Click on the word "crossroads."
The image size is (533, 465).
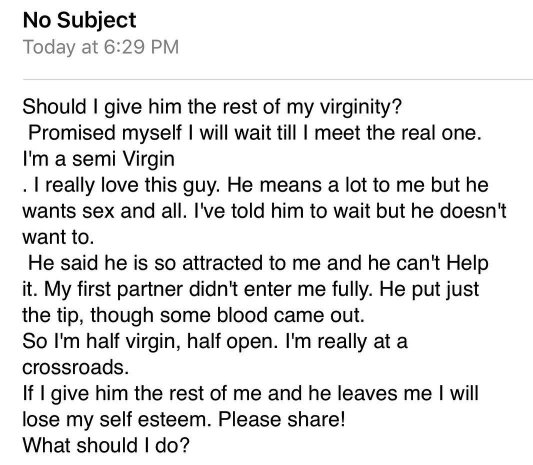tap(76, 367)
